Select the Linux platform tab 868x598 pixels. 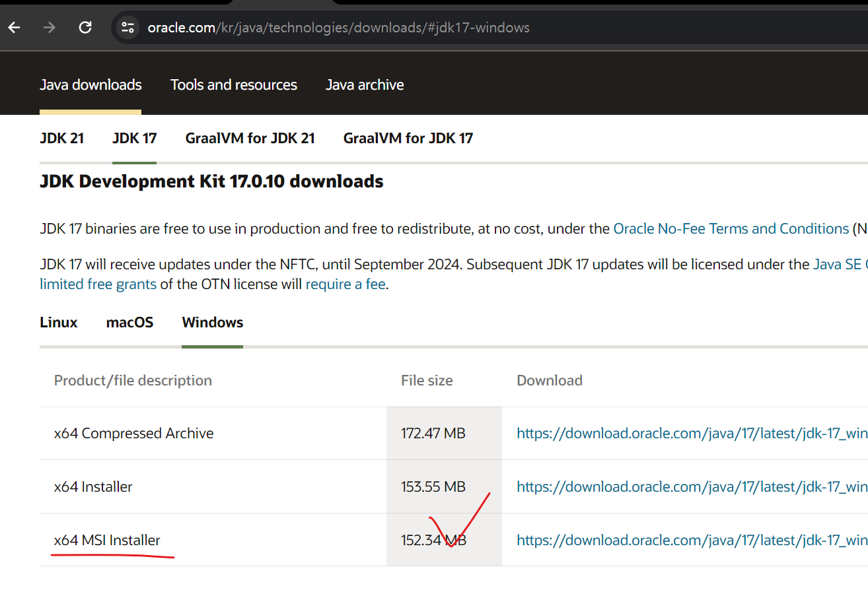coord(59,322)
